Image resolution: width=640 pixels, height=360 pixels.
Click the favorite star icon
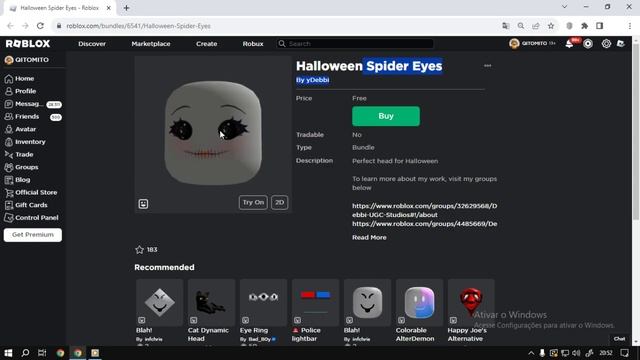[140, 249]
